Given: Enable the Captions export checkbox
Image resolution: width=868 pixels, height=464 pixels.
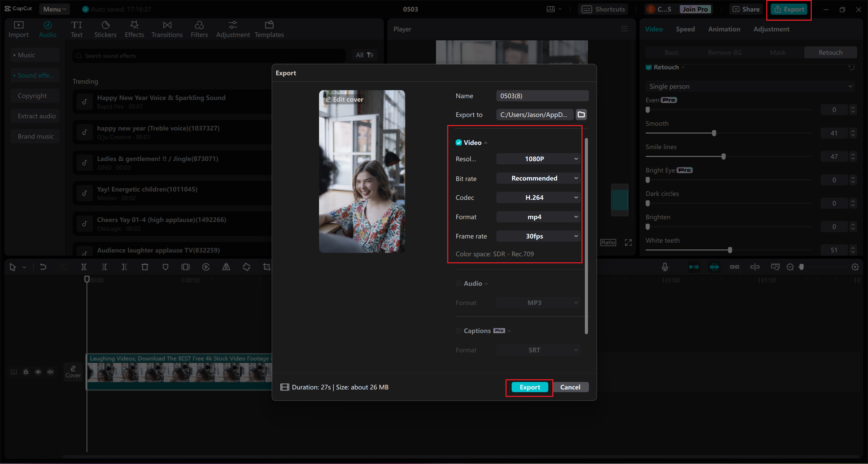Looking at the screenshot, I should (459, 331).
